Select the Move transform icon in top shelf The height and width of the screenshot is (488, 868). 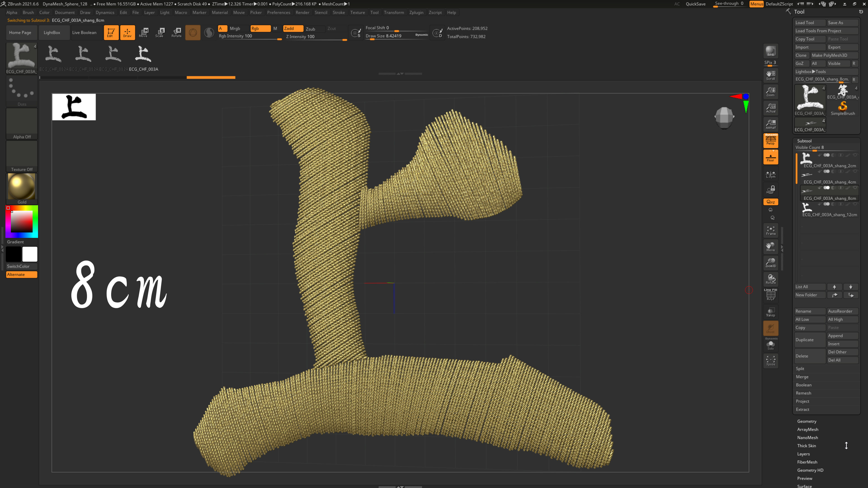click(x=143, y=32)
